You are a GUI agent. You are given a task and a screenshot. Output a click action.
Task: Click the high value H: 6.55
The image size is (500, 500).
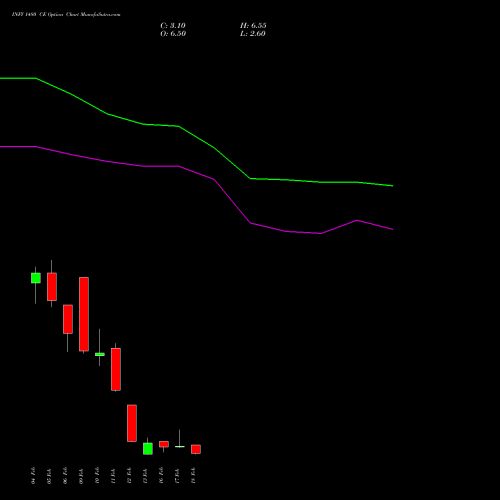click(x=253, y=26)
